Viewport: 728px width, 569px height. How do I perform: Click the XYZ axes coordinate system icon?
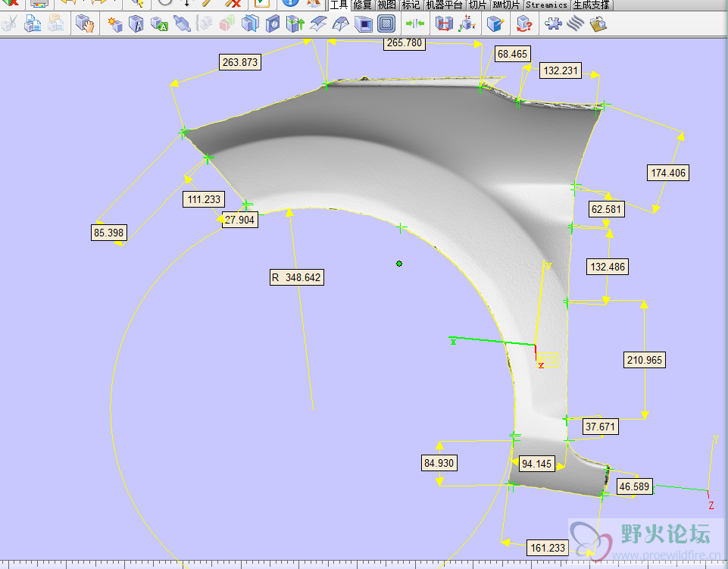click(x=467, y=23)
